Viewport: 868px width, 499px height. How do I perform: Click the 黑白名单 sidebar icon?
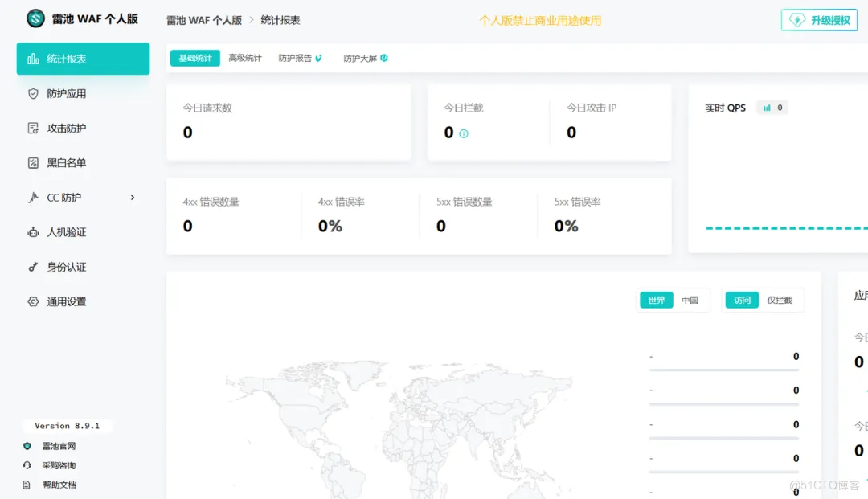point(33,163)
